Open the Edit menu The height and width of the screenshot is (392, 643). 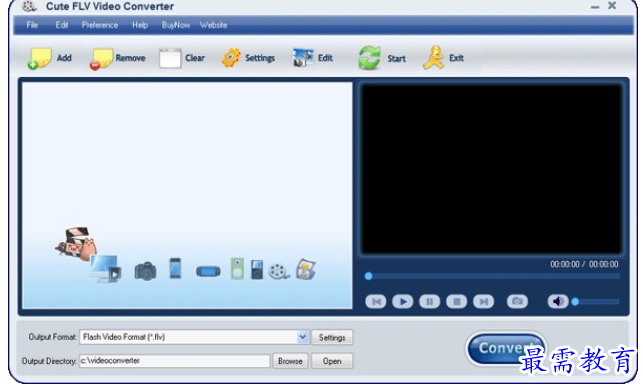pyautogui.click(x=62, y=25)
